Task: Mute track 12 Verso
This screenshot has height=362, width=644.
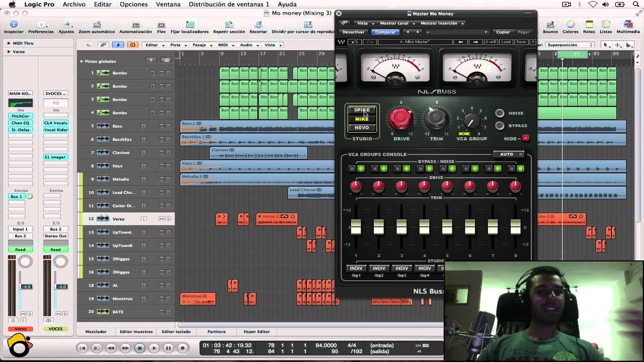Action: 161,219
